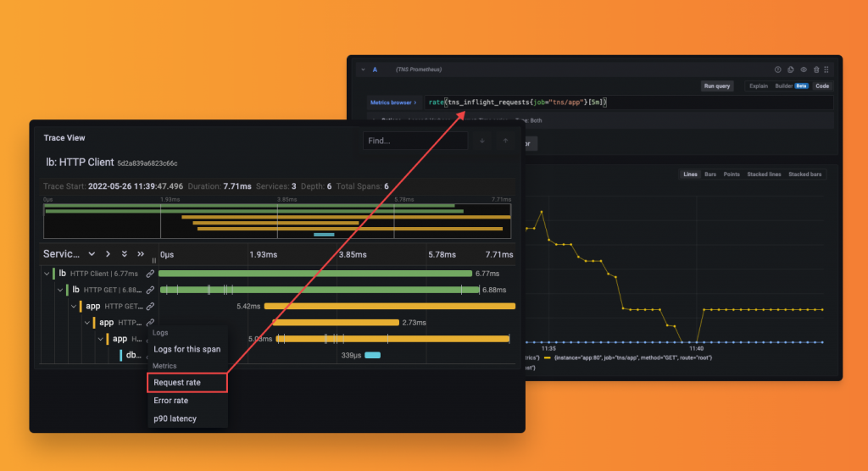Go to next search result with down arrow

[482, 141]
